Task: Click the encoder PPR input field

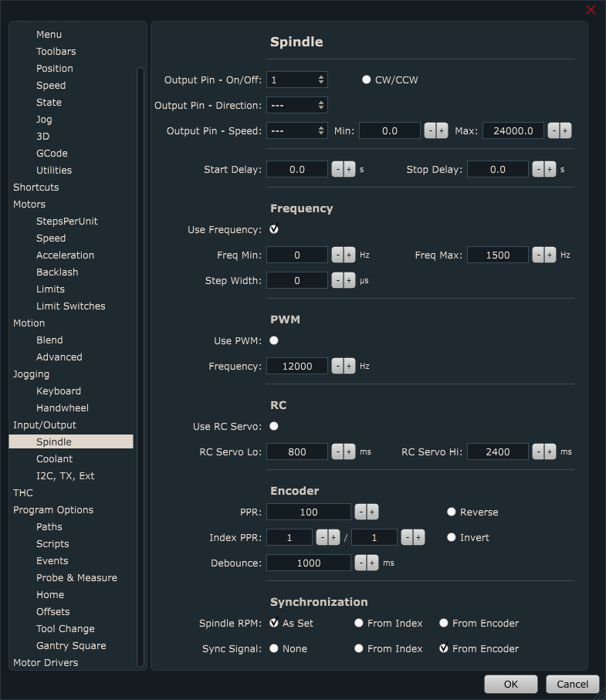Action: click(x=309, y=512)
